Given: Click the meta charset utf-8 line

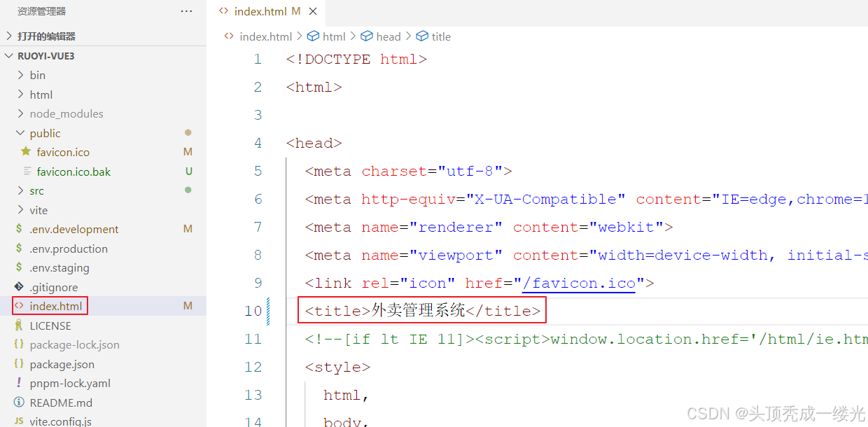Looking at the screenshot, I should tap(409, 171).
